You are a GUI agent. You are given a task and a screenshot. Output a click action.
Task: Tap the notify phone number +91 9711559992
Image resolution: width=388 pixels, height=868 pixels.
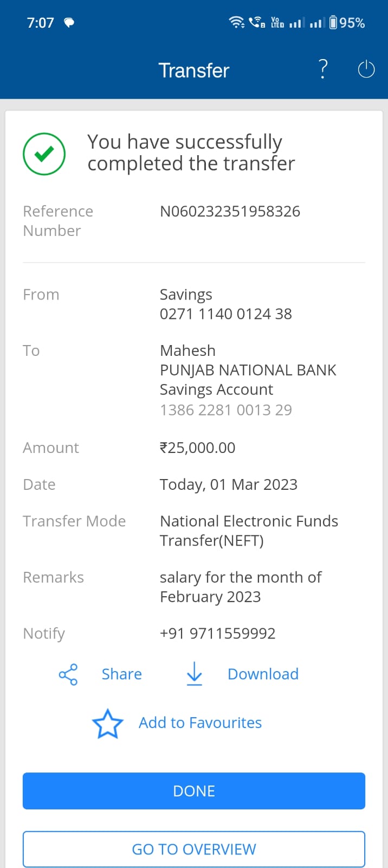(x=217, y=634)
